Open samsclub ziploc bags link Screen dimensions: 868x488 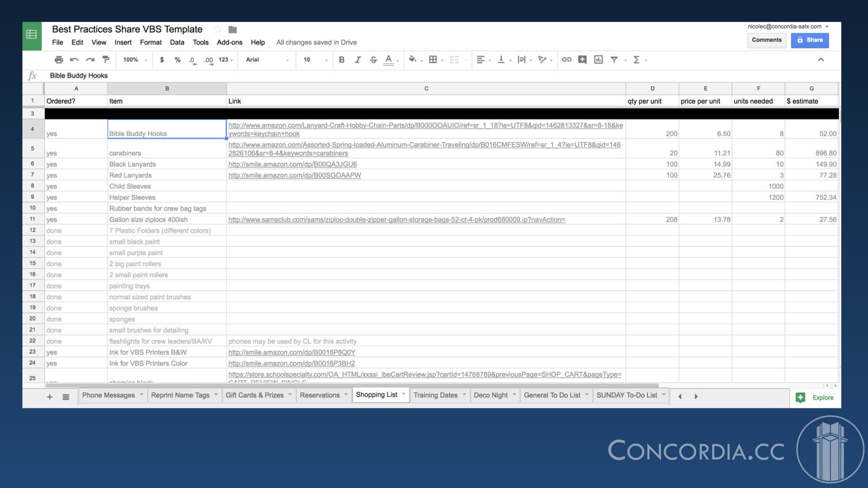396,220
